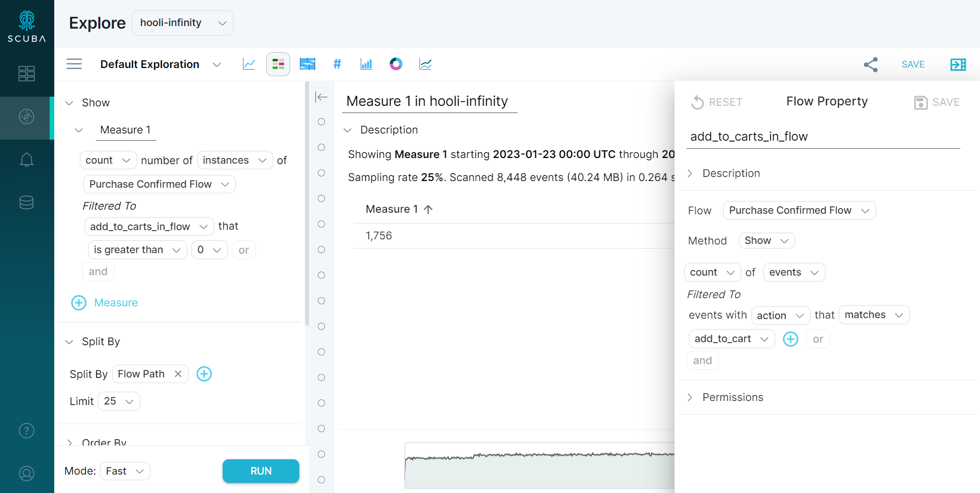Select the stacked area chart view icon
The image size is (980, 493).
[x=425, y=64]
